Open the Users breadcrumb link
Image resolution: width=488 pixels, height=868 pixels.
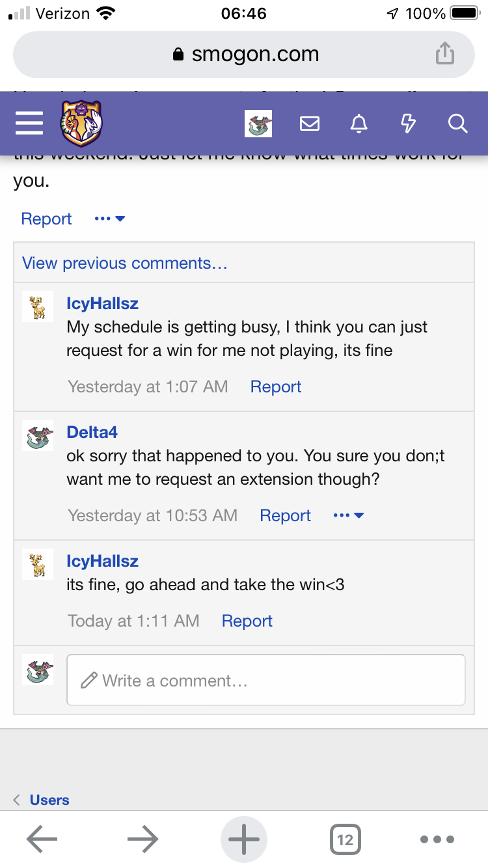tap(49, 800)
